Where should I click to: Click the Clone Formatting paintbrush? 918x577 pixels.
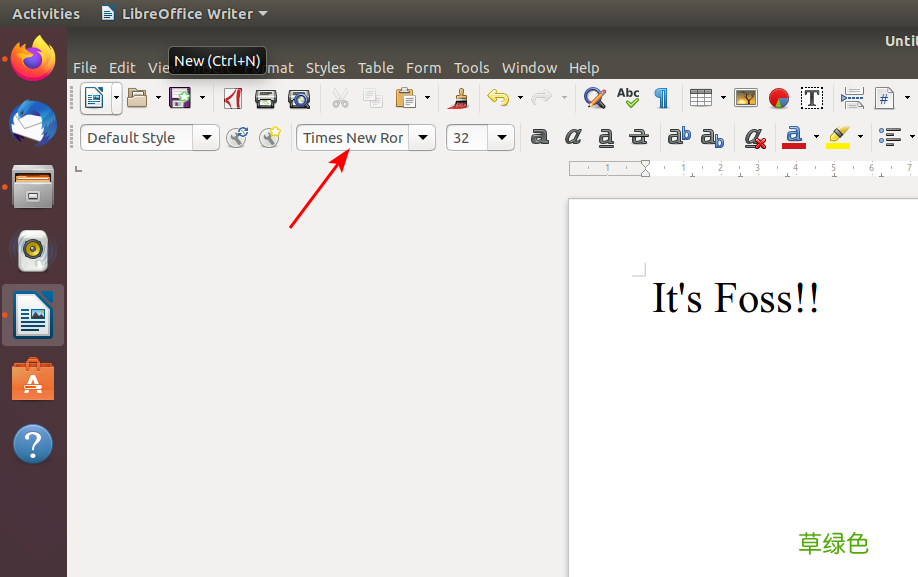tap(459, 98)
